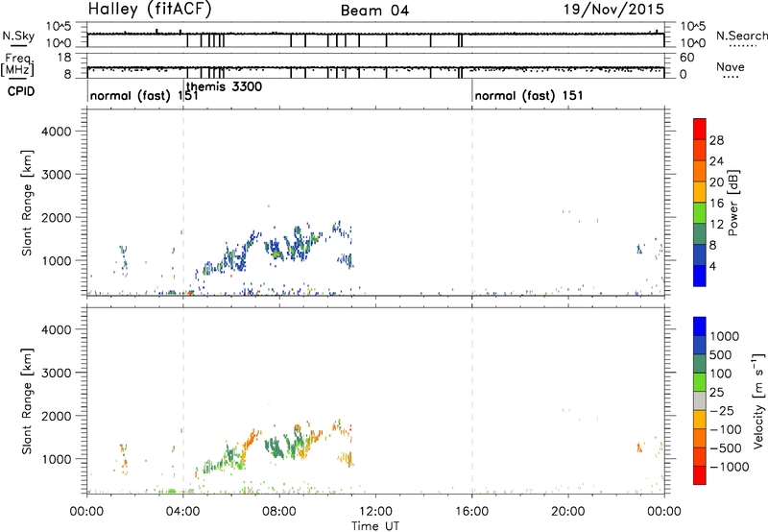Click the 'themis 3300' CPID label
The width and height of the screenshot is (768, 532).
(225, 86)
